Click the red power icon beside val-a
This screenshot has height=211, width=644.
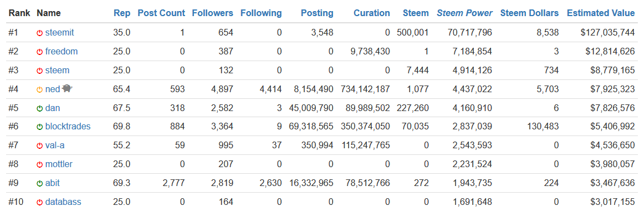pyautogui.click(x=40, y=145)
